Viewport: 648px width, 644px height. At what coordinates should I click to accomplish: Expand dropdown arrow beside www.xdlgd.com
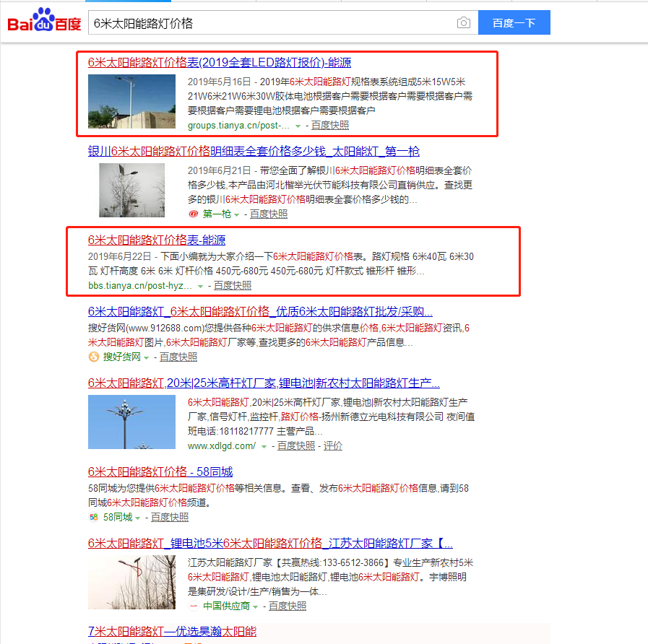click(264, 446)
